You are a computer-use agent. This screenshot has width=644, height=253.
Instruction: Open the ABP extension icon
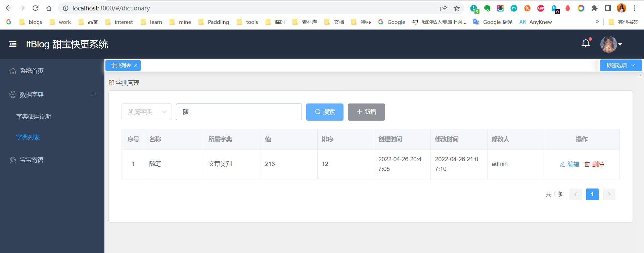[541, 8]
